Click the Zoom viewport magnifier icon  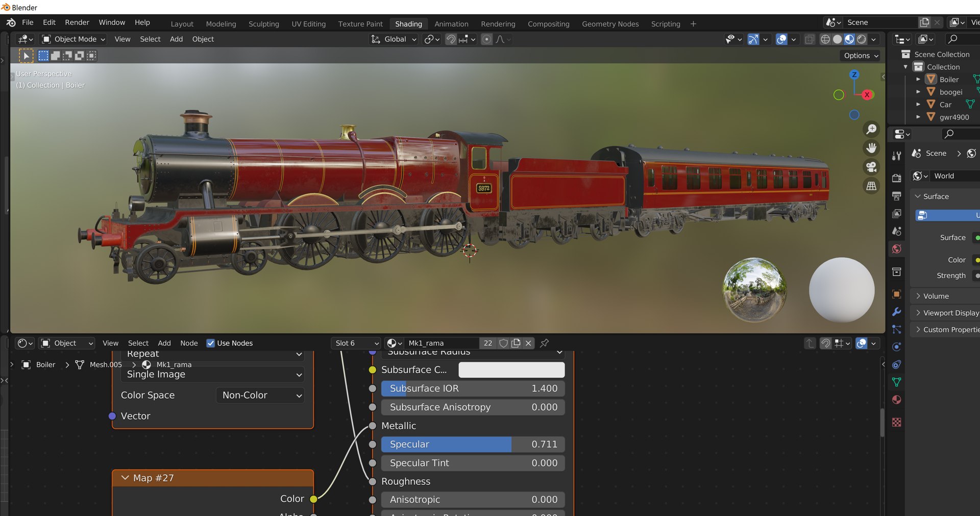[x=871, y=130]
